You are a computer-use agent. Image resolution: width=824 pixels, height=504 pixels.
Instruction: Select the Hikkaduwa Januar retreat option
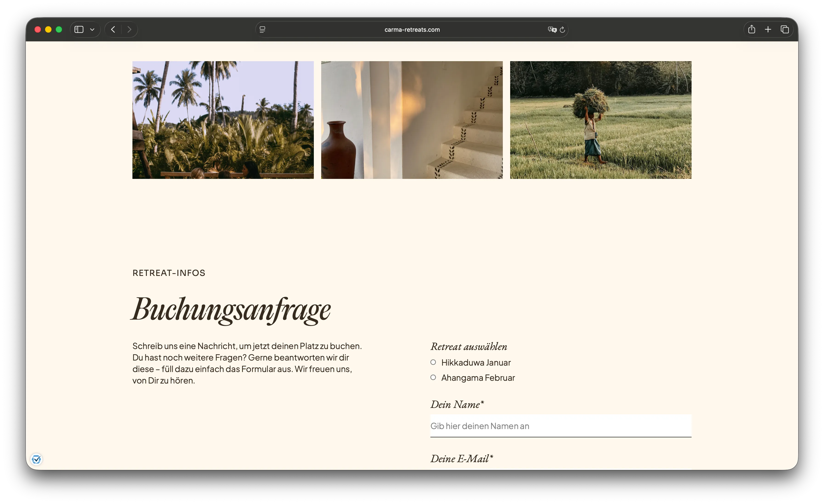tap(433, 362)
